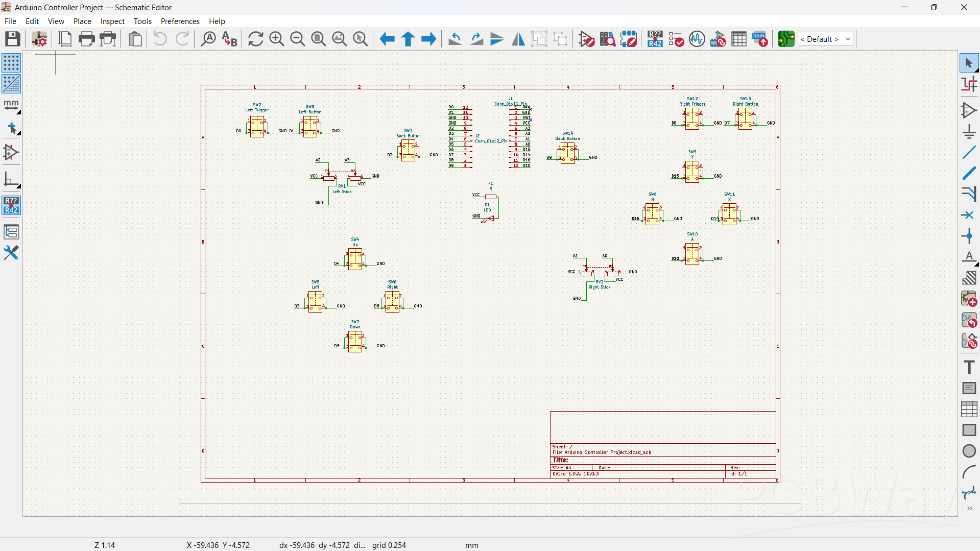Choose the text placement tool
This screenshot has width=980, height=551.
coord(969,367)
